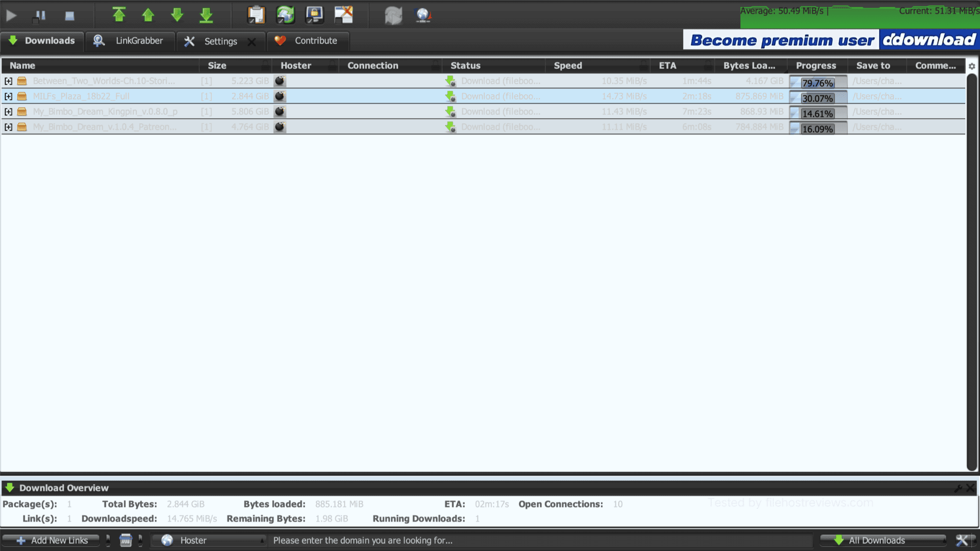
Task: Open the Hoster search filter dropdown
Action: point(209,540)
